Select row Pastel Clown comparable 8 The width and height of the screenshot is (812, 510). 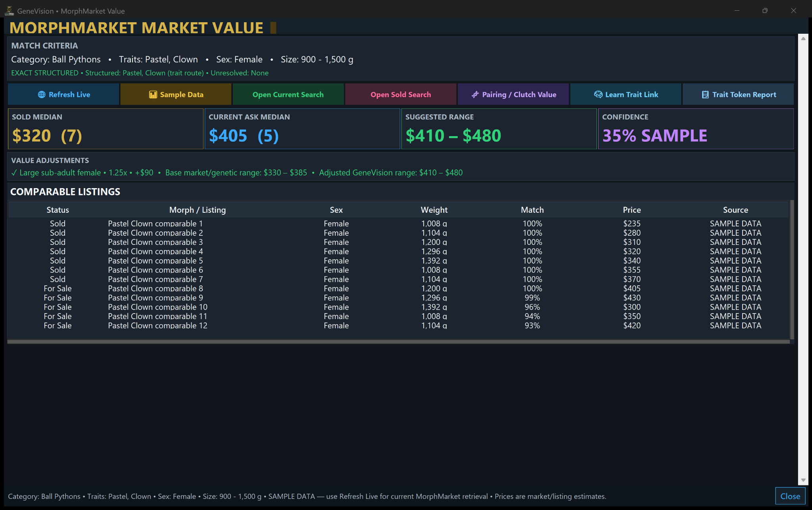tap(398, 289)
